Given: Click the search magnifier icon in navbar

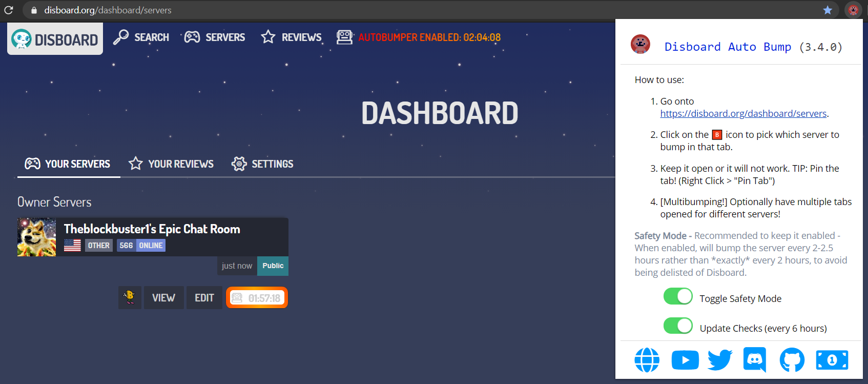Looking at the screenshot, I should (121, 37).
